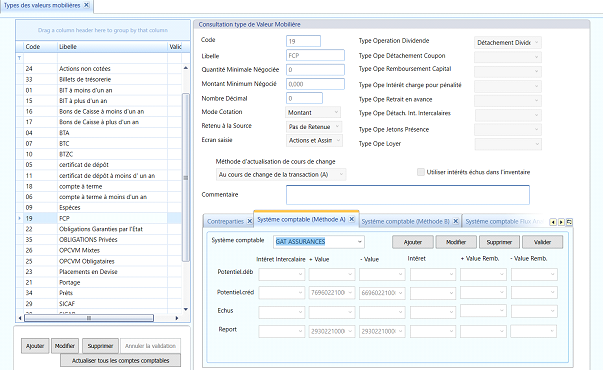Select the certificat de dépôt row with code 05
Viewport: 604px width, 370px height.
tap(99, 165)
